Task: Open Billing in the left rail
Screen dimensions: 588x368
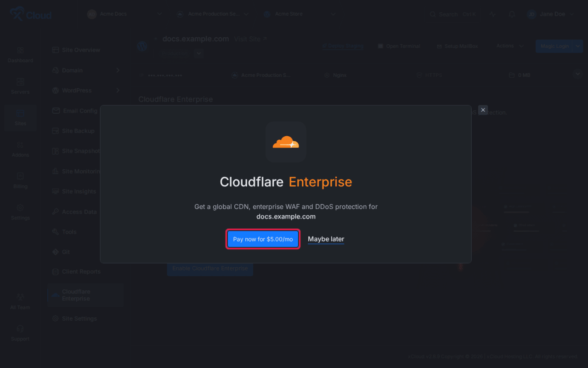Action: (x=20, y=181)
